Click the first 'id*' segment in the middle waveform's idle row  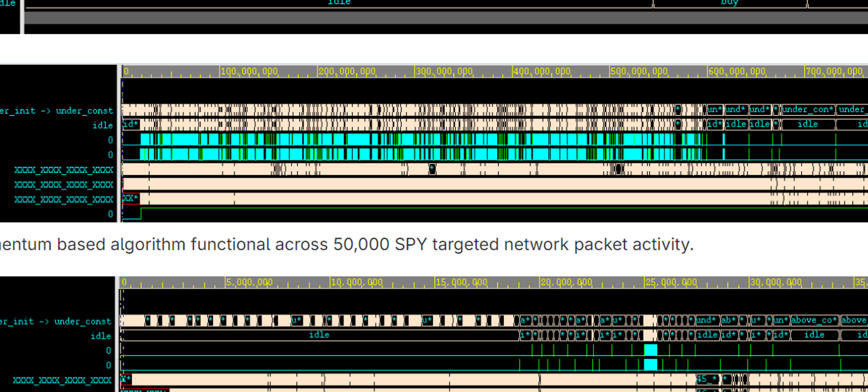pos(131,124)
